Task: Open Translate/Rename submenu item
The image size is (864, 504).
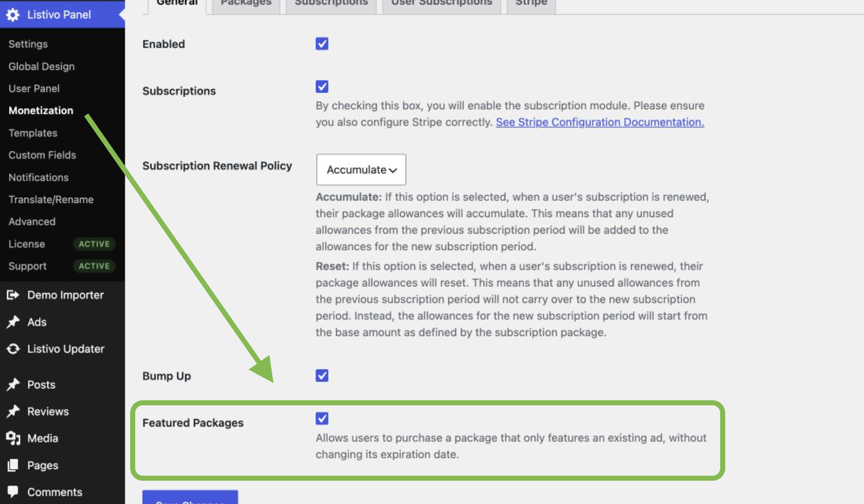Action: click(x=51, y=199)
